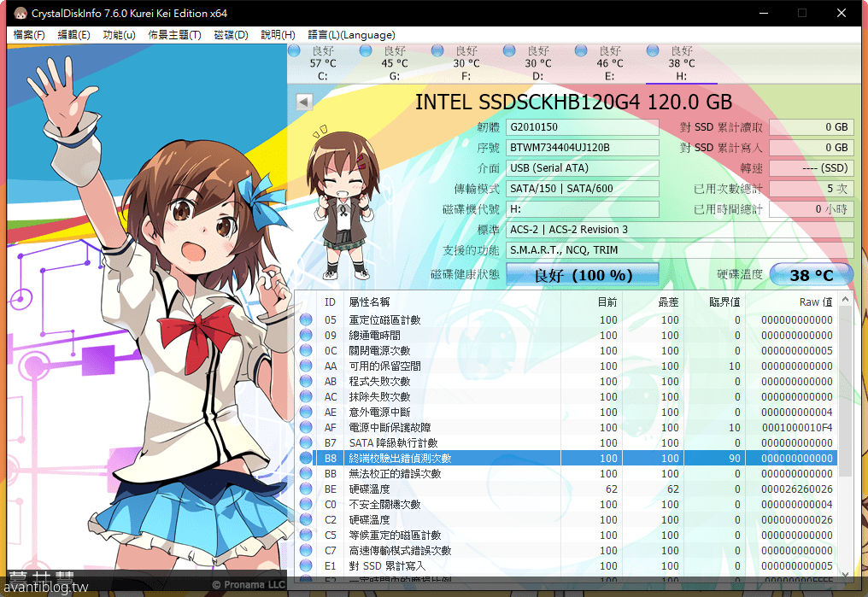Click status orb of attribute AF row
The image size is (868, 597).
[306, 427]
